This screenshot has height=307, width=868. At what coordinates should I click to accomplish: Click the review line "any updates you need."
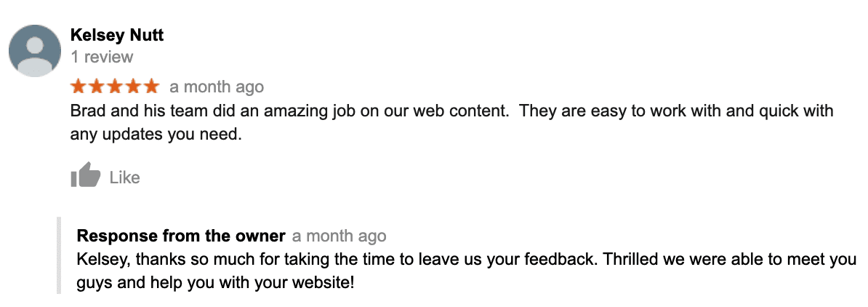(x=156, y=135)
